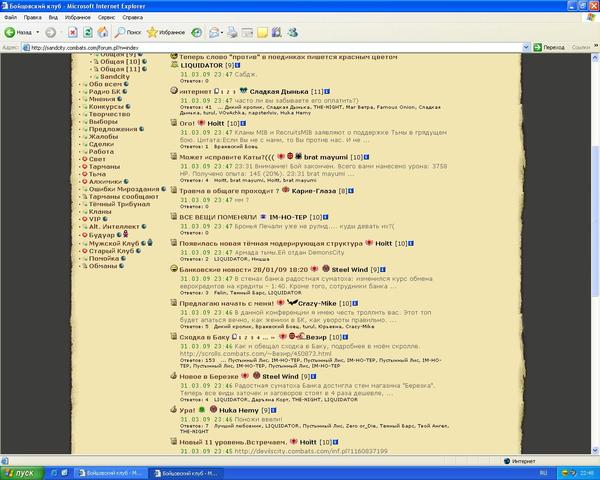
Task: Click the Windows Start (пуск) button
Action: 22,473
